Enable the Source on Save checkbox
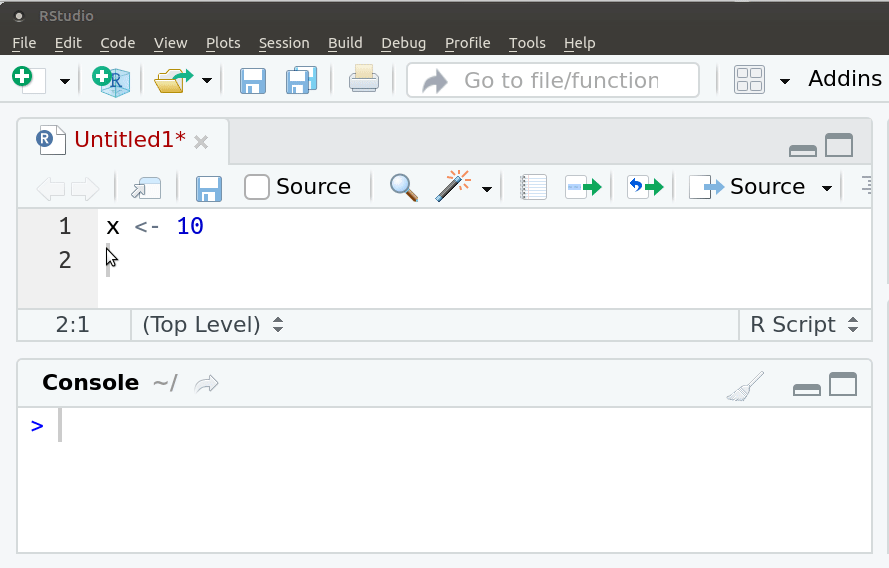The image size is (889, 568). coord(257,187)
